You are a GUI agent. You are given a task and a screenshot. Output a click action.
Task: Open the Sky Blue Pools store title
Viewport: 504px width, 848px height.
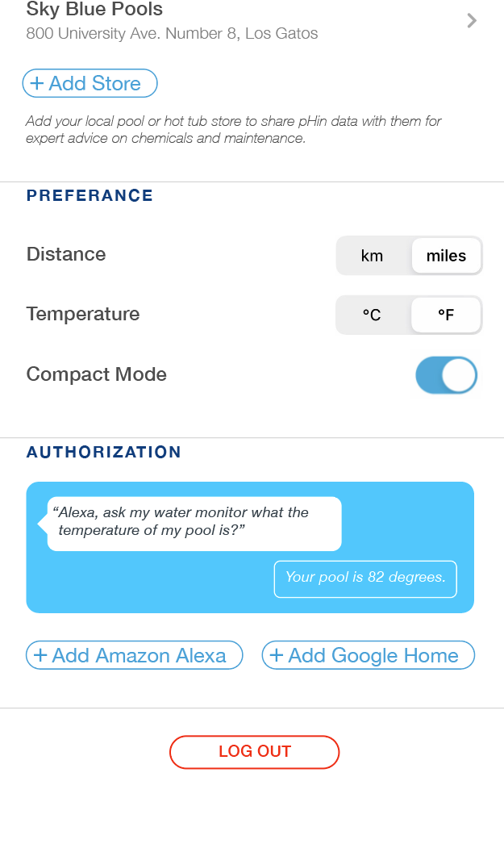point(94,10)
